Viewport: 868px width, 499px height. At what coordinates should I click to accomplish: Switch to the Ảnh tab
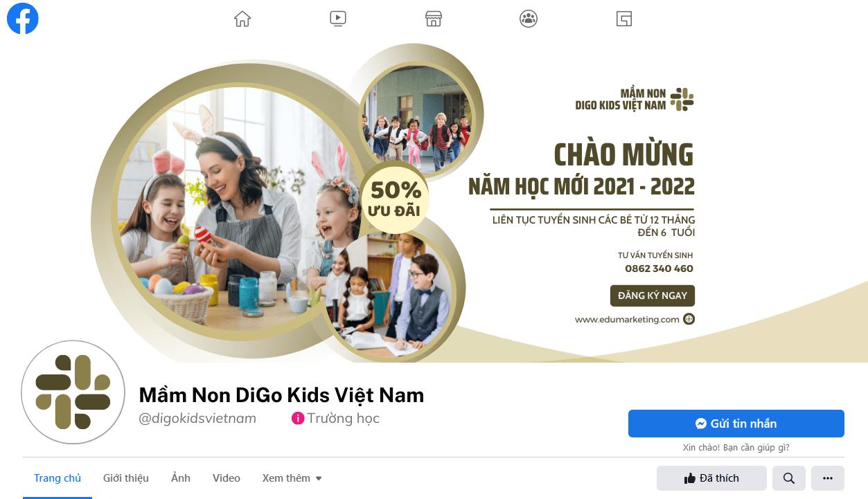point(181,478)
